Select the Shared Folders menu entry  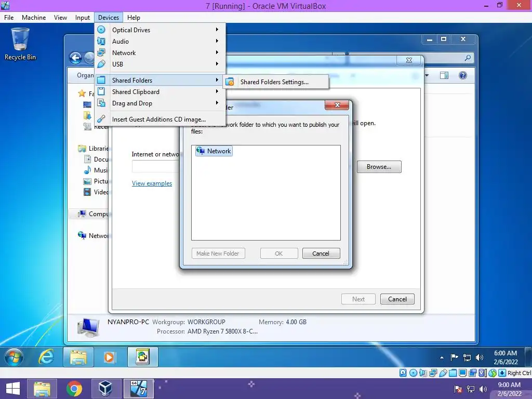pyautogui.click(x=160, y=81)
